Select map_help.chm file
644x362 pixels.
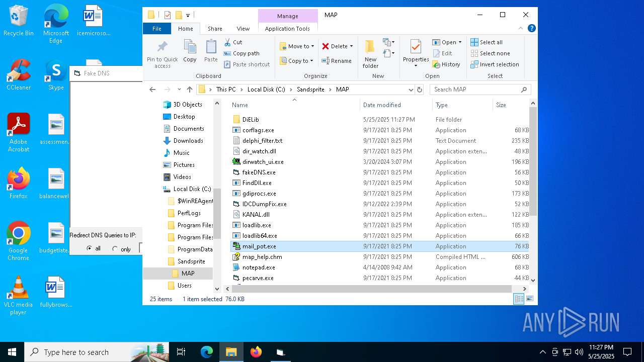click(262, 257)
